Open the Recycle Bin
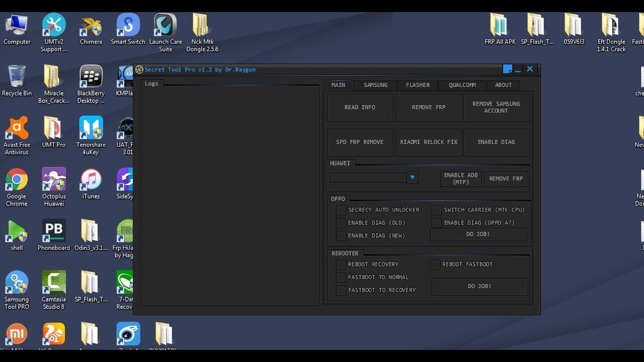The image size is (644, 362). (17, 81)
